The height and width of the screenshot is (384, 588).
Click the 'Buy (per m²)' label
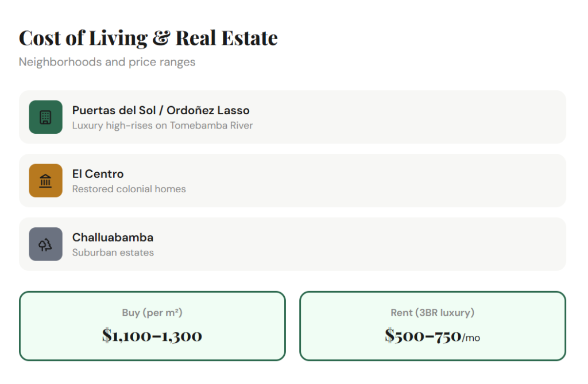click(x=152, y=313)
